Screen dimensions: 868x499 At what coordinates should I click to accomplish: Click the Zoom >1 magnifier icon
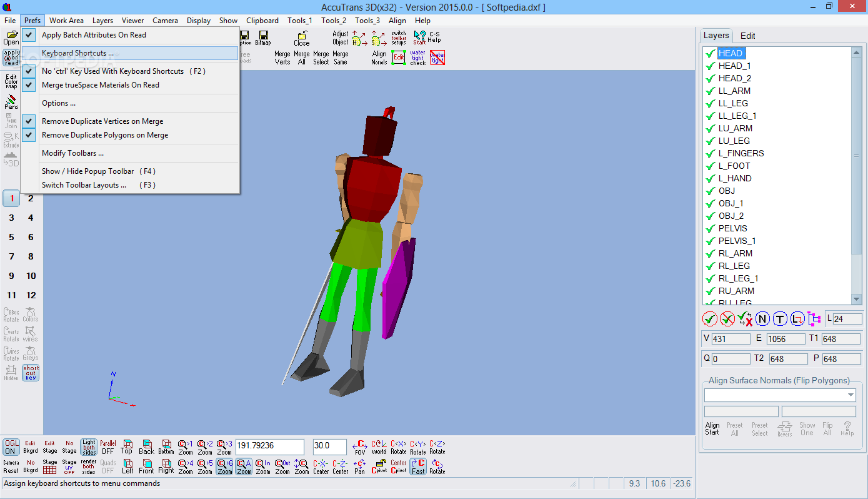point(186,446)
